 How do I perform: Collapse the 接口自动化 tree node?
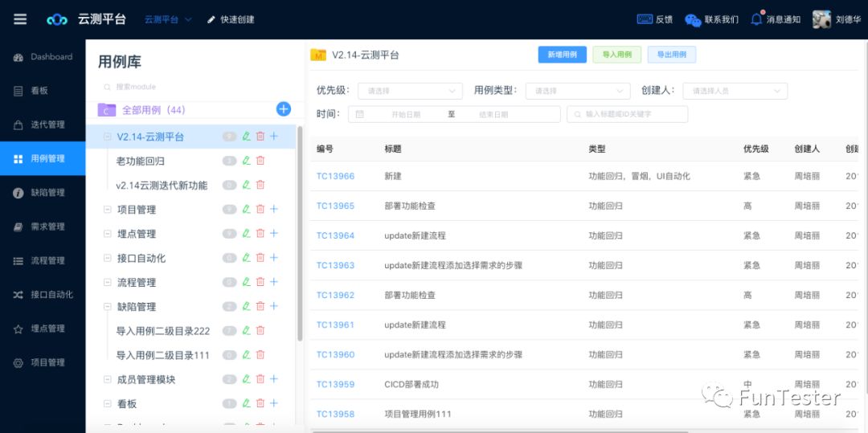108,258
